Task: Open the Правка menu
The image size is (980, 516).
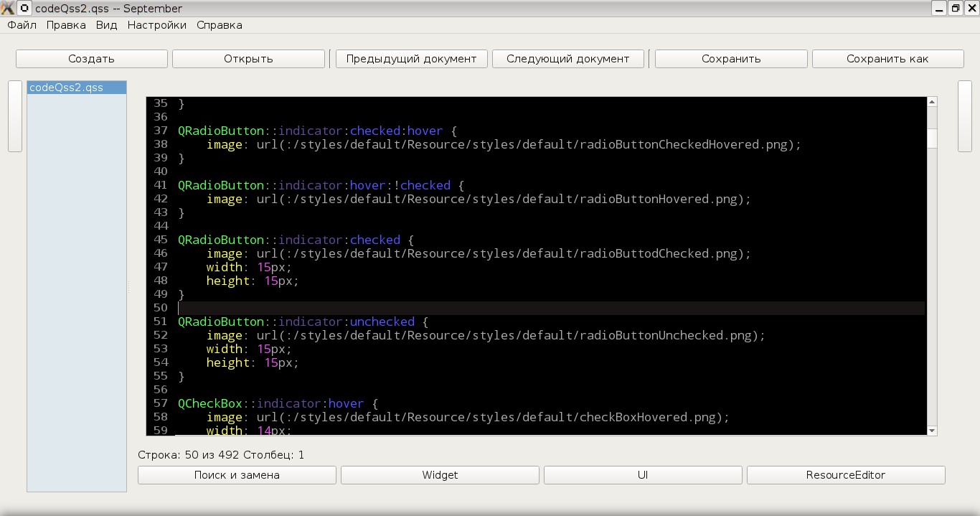Action: click(x=66, y=25)
